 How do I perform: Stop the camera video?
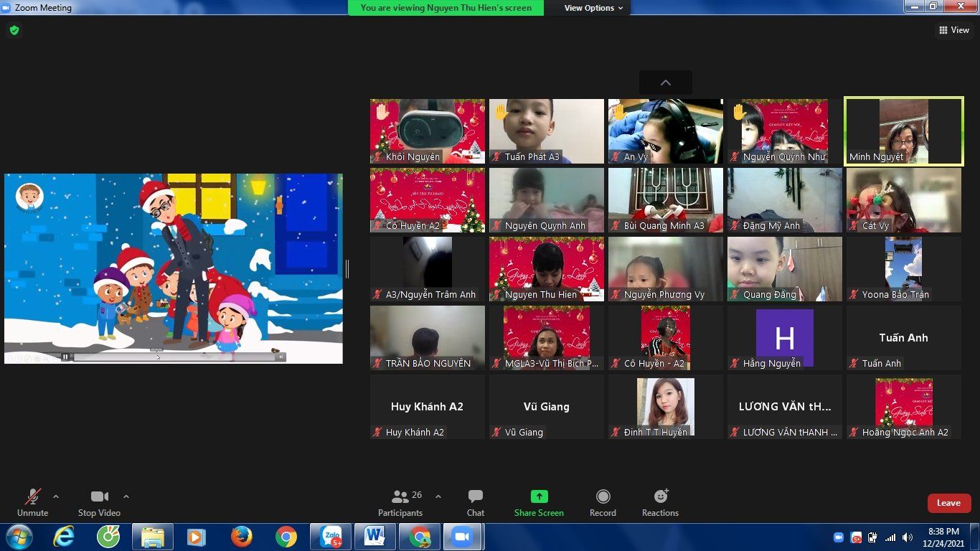99,502
